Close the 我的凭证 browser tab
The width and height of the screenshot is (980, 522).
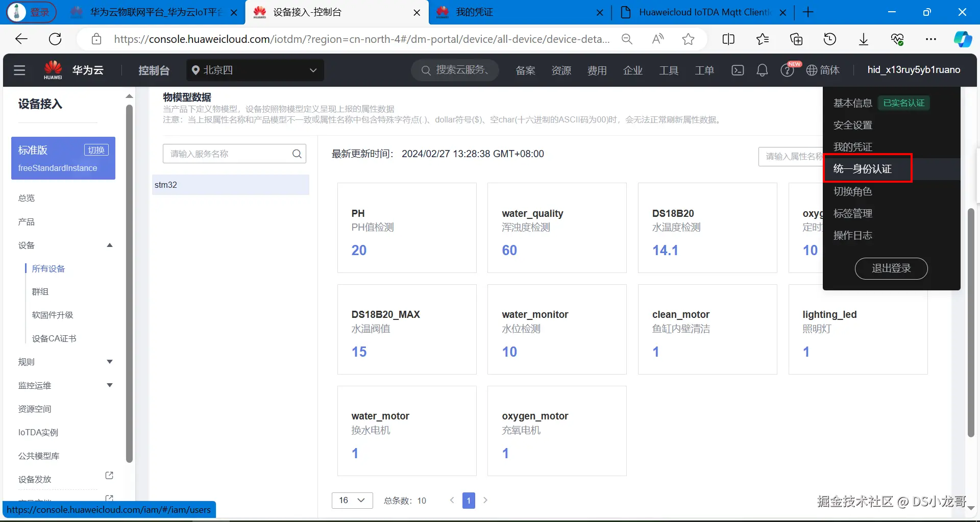(x=600, y=12)
